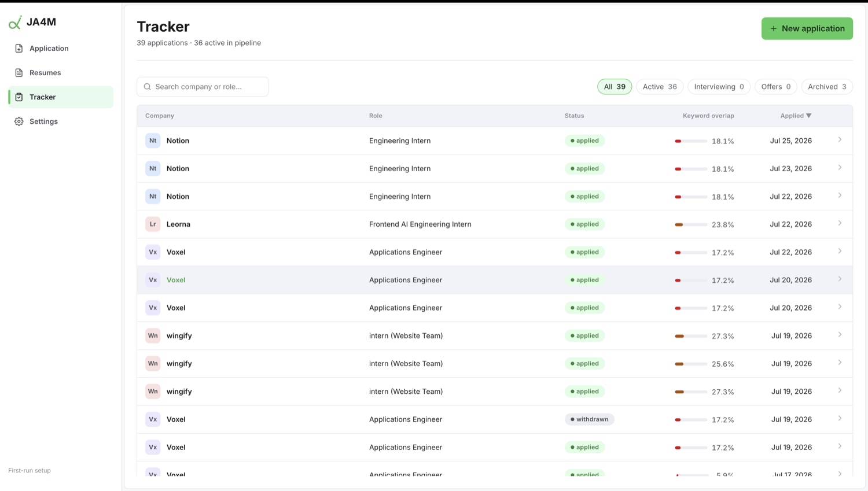The width and height of the screenshot is (868, 491).
Task: Focus the Search company or role field
Action: pos(203,87)
